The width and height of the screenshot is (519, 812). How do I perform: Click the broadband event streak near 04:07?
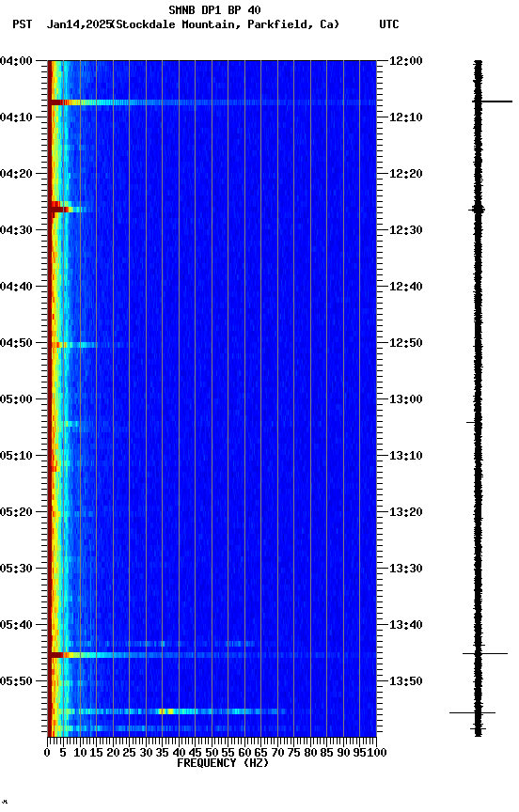[x=212, y=102]
